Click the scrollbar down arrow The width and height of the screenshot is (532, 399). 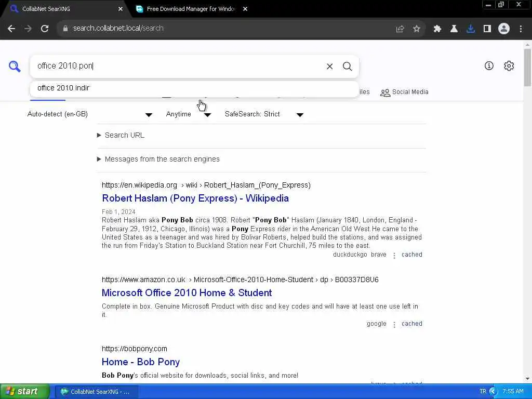tap(527, 379)
